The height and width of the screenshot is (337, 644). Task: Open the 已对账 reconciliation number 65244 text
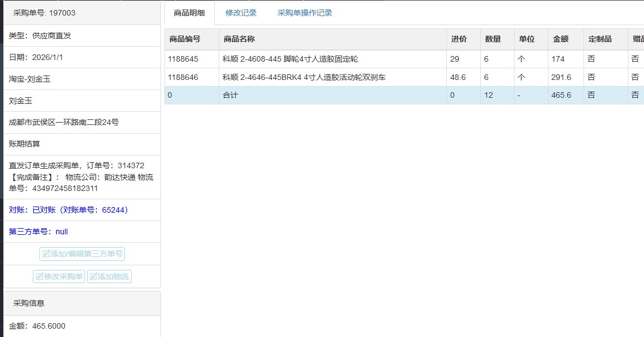tap(69, 210)
